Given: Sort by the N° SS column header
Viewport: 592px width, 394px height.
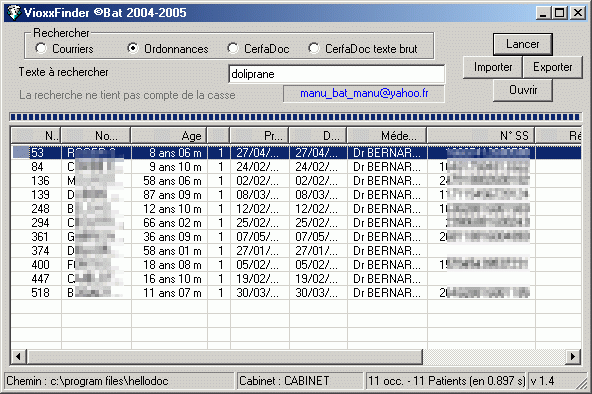Looking at the screenshot, I should pyautogui.click(x=481, y=135).
